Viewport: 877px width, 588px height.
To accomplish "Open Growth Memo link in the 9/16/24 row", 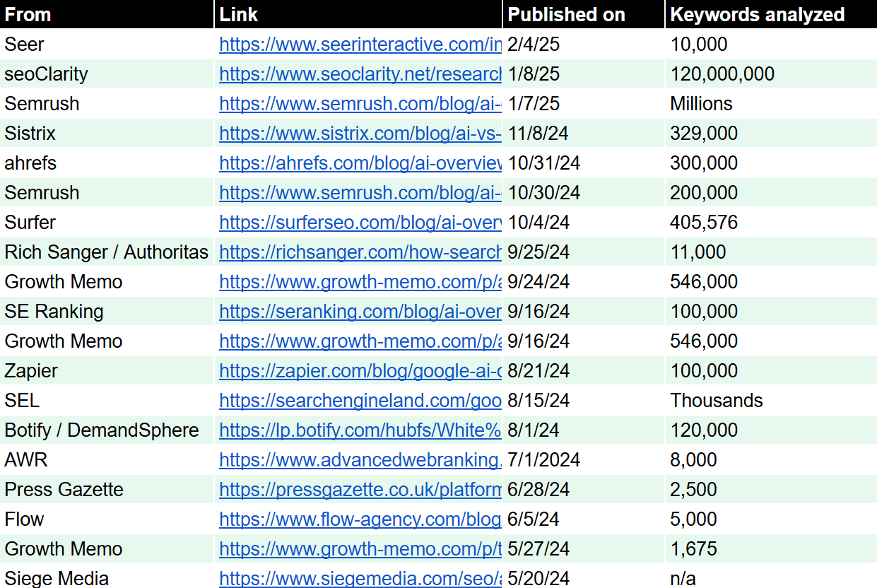I will (x=360, y=341).
